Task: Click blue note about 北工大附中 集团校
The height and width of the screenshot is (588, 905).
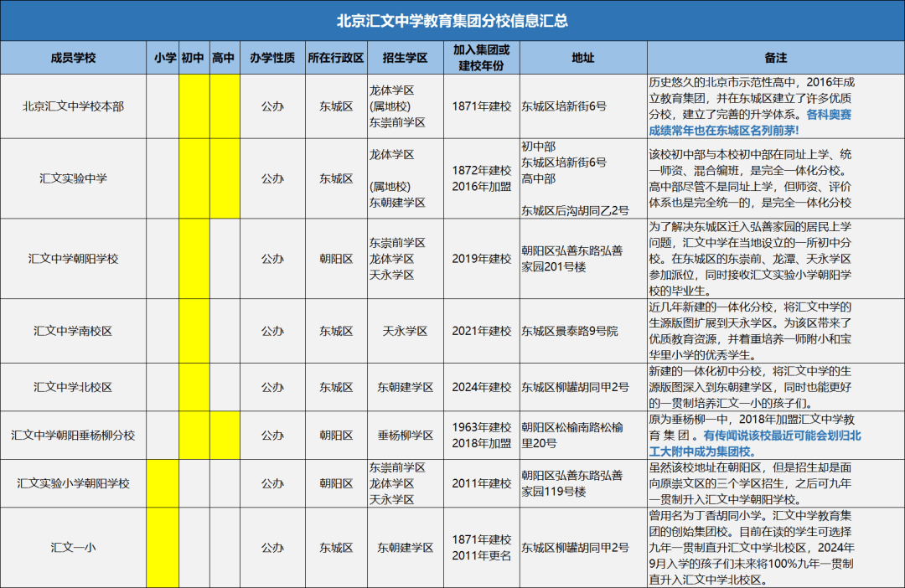Action: click(x=755, y=443)
